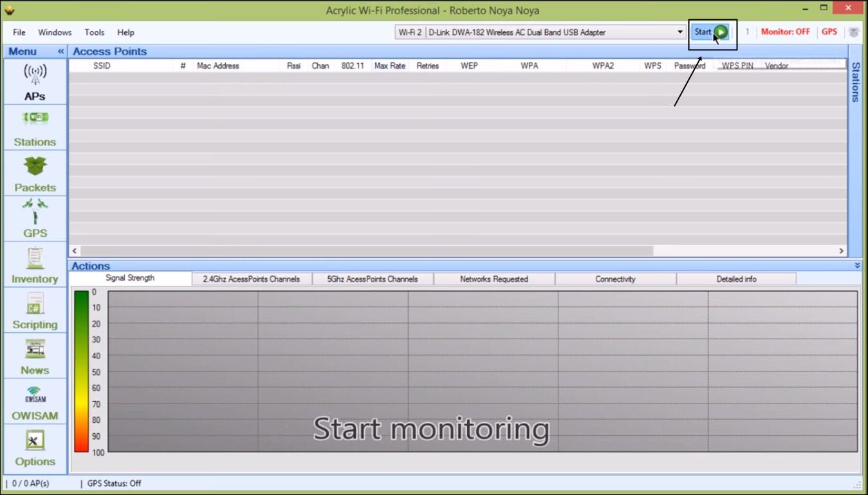
Task: Sort by Retries column header
Action: pos(427,66)
